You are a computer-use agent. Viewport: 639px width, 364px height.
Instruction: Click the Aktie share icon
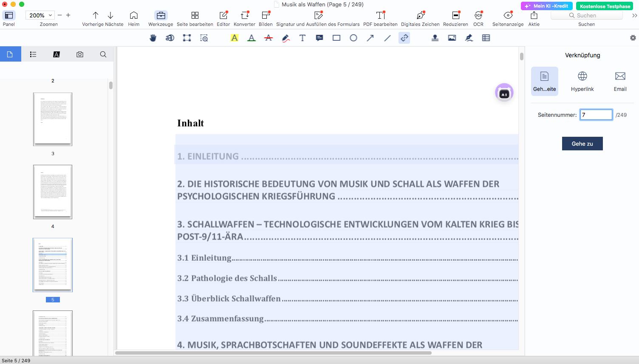pos(534,15)
